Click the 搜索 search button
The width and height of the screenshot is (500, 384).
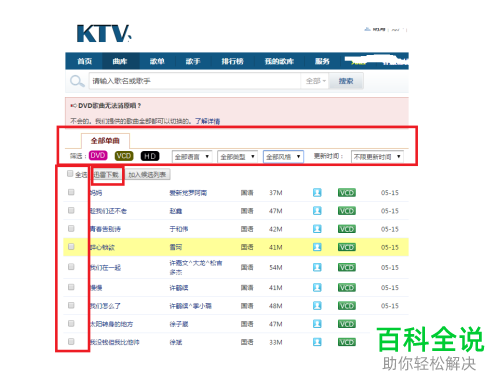click(x=346, y=81)
